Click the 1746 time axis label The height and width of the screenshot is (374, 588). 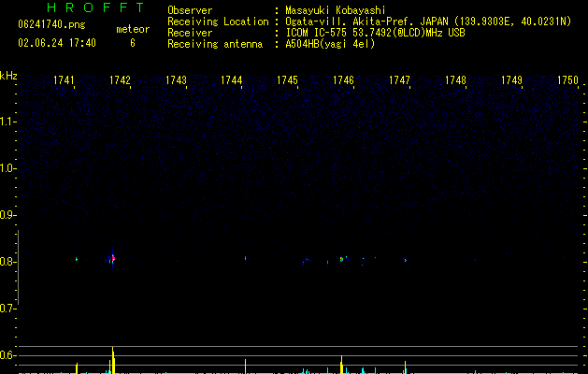(x=343, y=80)
